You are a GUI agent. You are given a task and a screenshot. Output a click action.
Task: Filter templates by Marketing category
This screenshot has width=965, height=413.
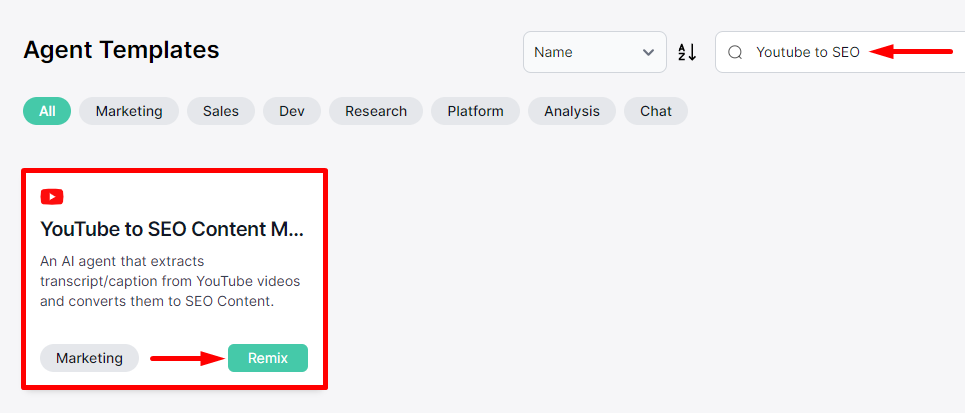129,111
